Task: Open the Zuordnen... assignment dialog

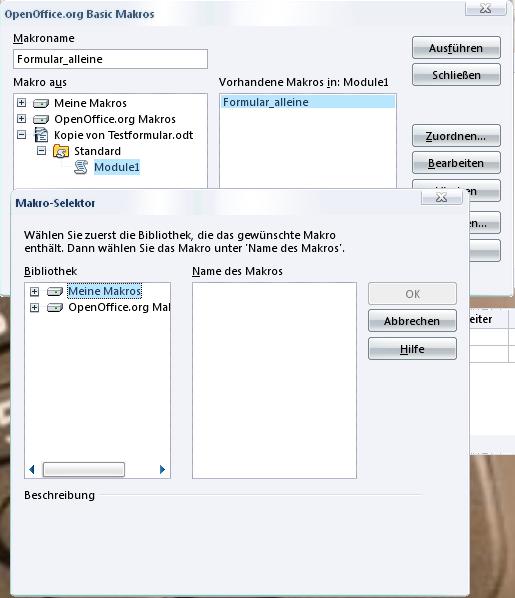Action: 456,136
